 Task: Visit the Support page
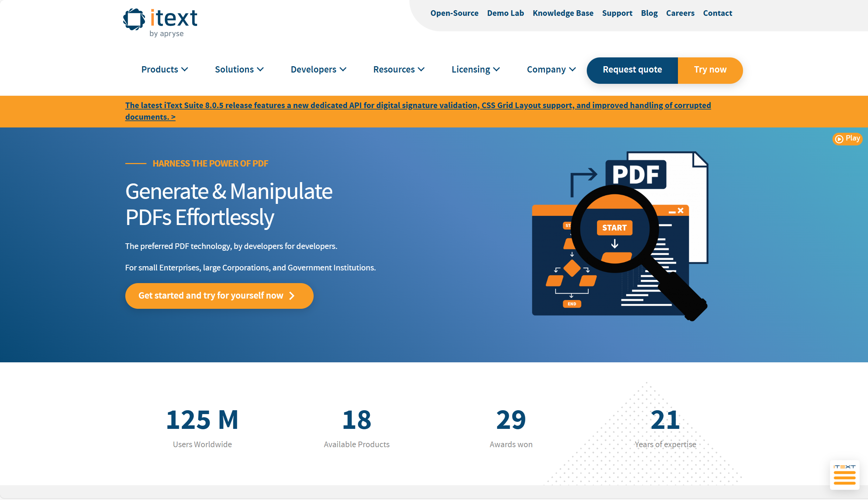[617, 13]
